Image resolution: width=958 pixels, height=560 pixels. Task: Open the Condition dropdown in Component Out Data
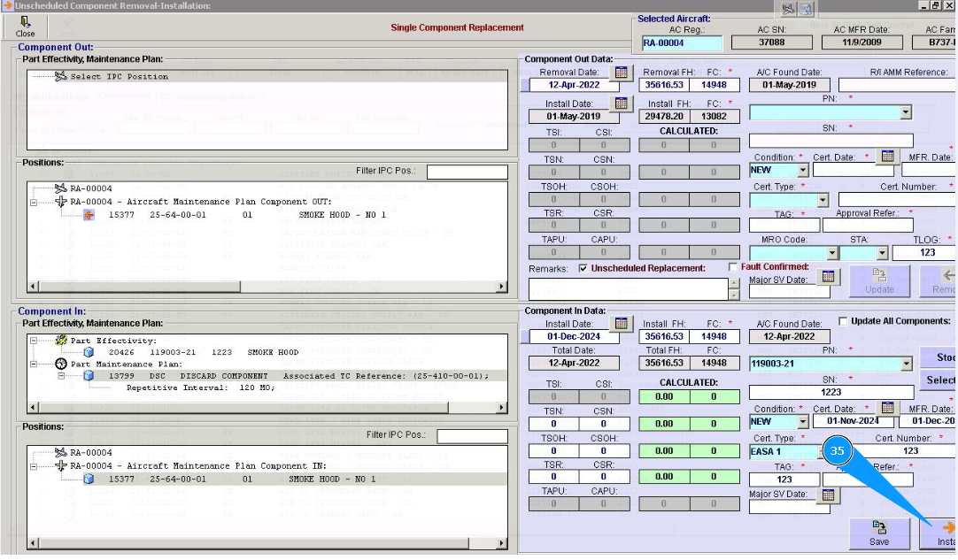802,170
